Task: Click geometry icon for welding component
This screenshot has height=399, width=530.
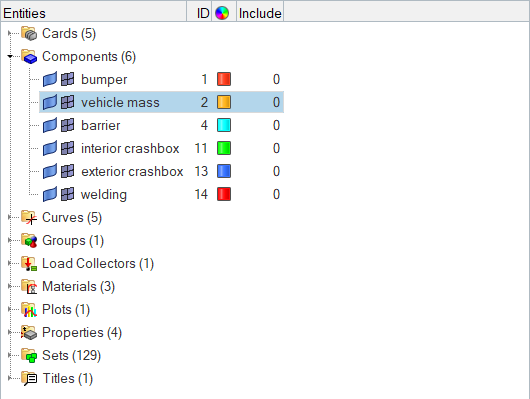Action: 50,194
